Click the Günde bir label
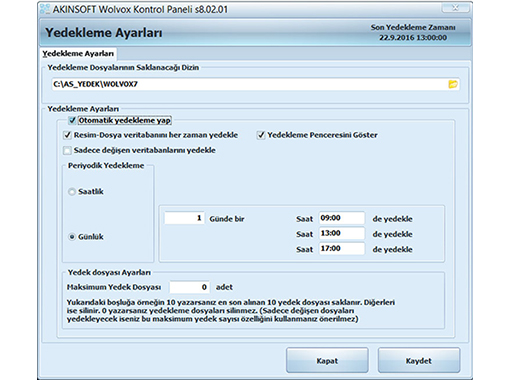Image resolution: width=510 pixels, height=380 pixels. pyautogui.click(x=227, y=219)
